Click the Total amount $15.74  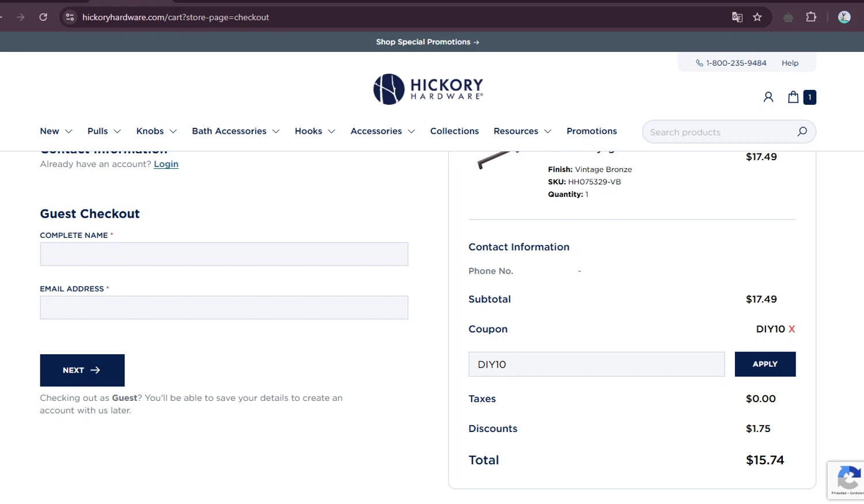tap(765, 460)
